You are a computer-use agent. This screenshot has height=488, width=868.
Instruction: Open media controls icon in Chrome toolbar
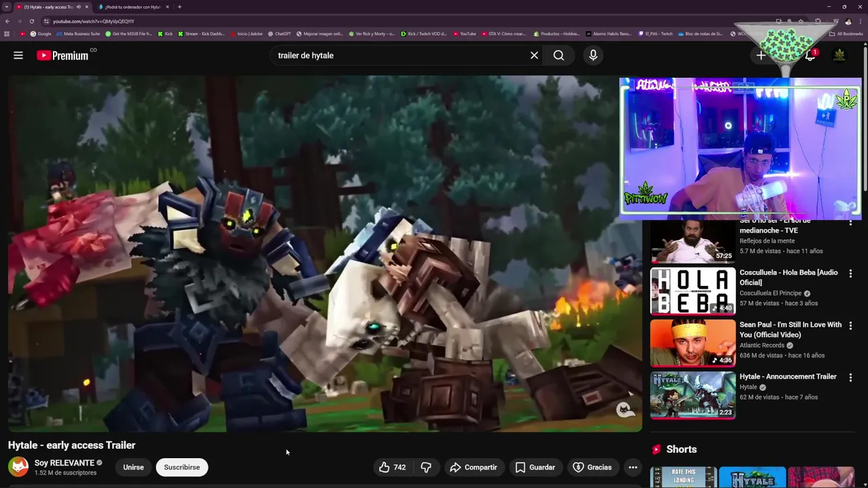click(835, 21)
